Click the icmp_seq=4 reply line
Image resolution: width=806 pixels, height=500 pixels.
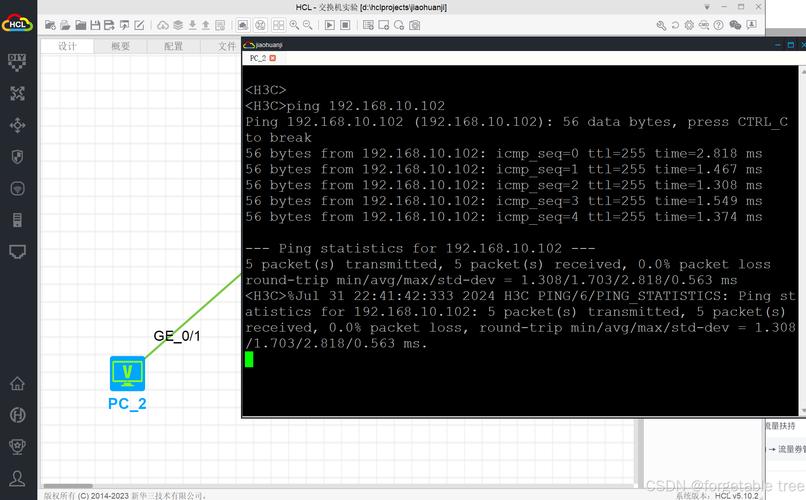click(x=504, y=216)
